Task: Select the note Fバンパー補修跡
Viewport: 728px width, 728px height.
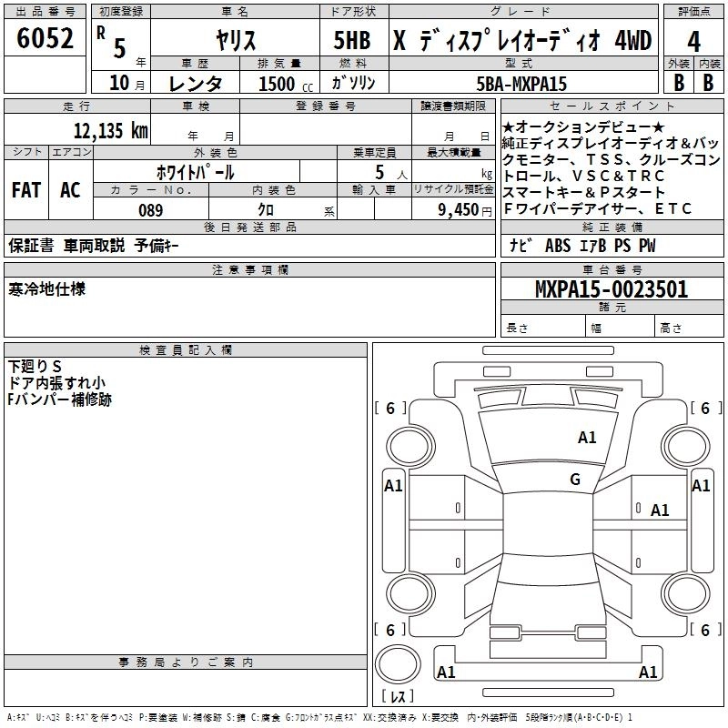Action: (x=60, y=399)
